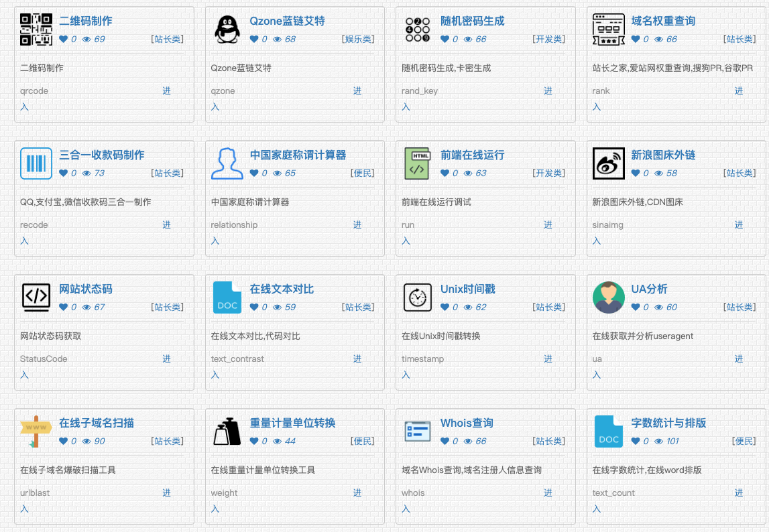
Task: Click the QR code icon for 二维码制作
Action: click(36, 29)
